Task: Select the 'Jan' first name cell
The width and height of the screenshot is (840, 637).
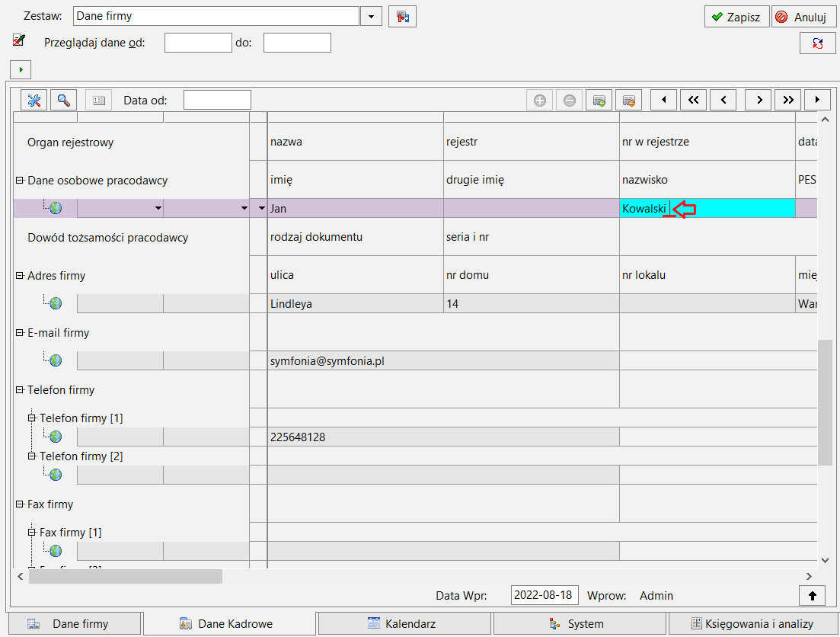Action: coord(356,208)
